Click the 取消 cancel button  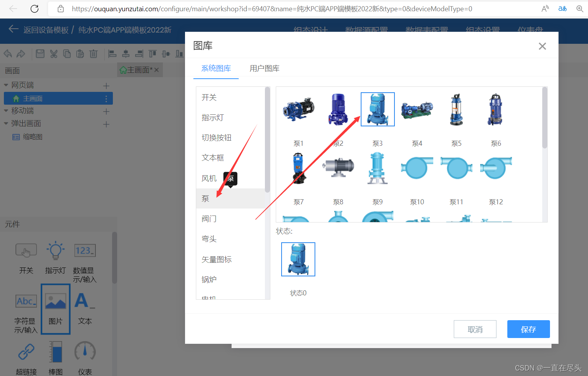(475, 329)
